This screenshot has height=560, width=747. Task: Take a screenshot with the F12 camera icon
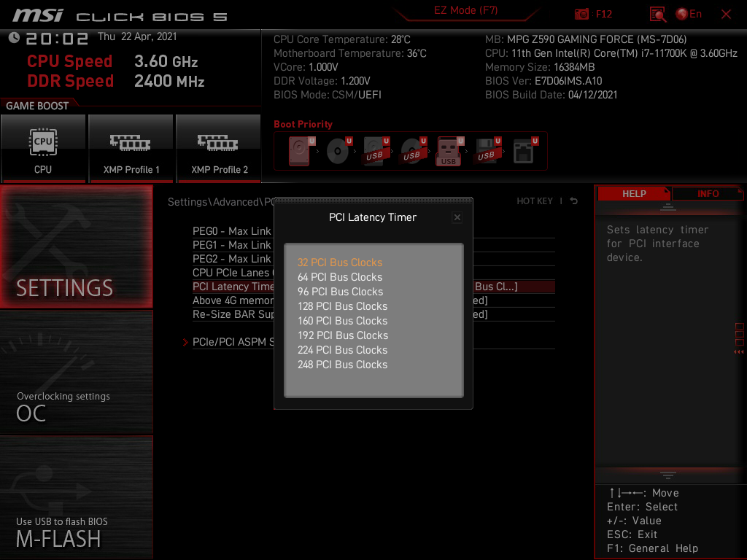point(581,14)
